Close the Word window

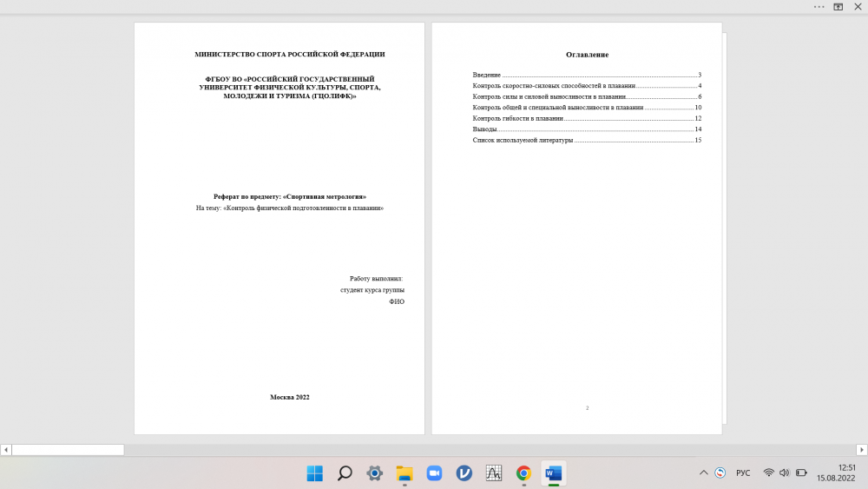coord(858,7)
